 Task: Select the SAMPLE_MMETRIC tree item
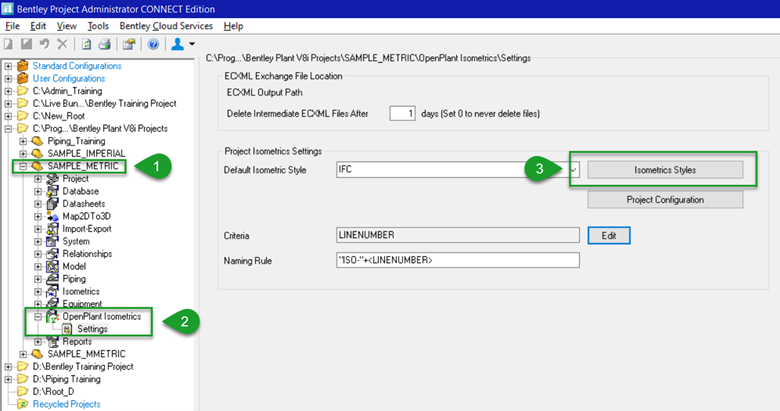[87, 354]
